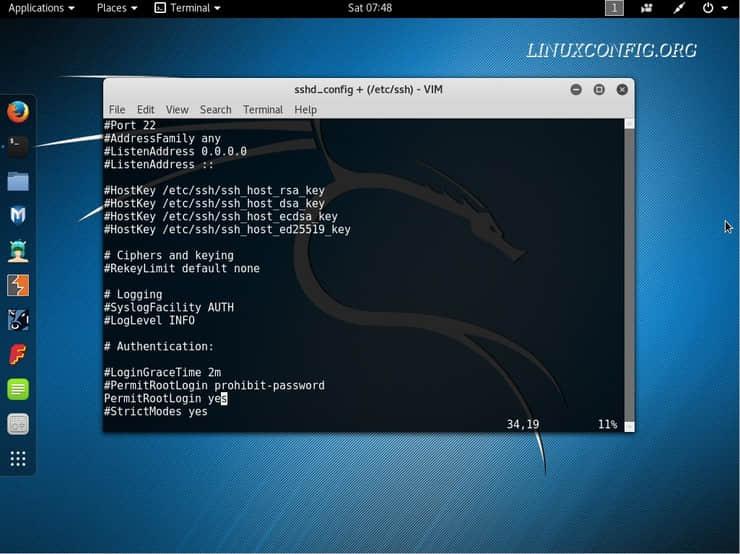
Task: Open the Search menu
Action: tap(215, 110)
